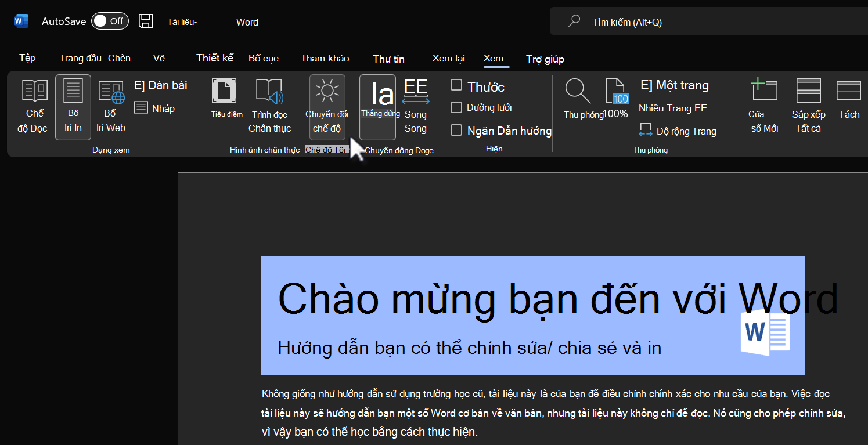Viewport: 868px width, 445px height.
Task: Open the Vẽ tab
Action: 159,58
